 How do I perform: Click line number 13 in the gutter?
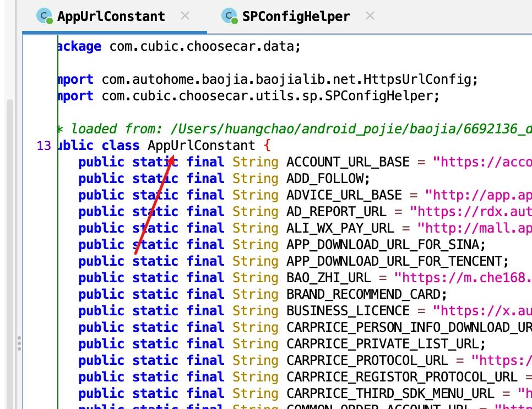pos(44,146)
